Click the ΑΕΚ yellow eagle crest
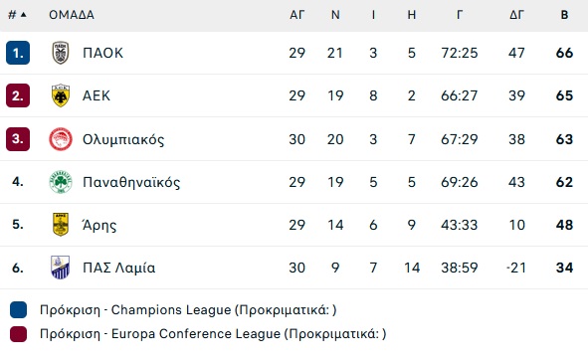The height and width of the screenshot is (364, 588). [61, 95]
